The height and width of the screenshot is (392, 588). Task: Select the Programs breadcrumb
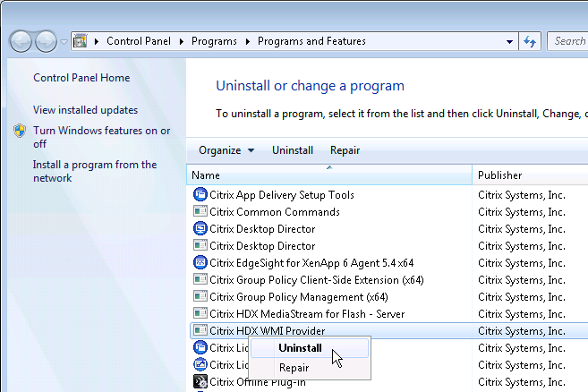214,41
